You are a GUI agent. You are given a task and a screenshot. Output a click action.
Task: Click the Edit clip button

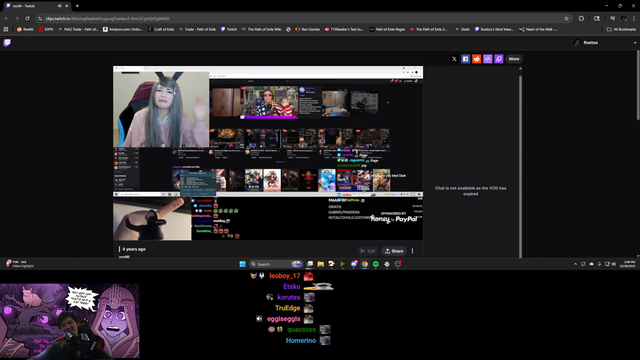pos(368,251)
